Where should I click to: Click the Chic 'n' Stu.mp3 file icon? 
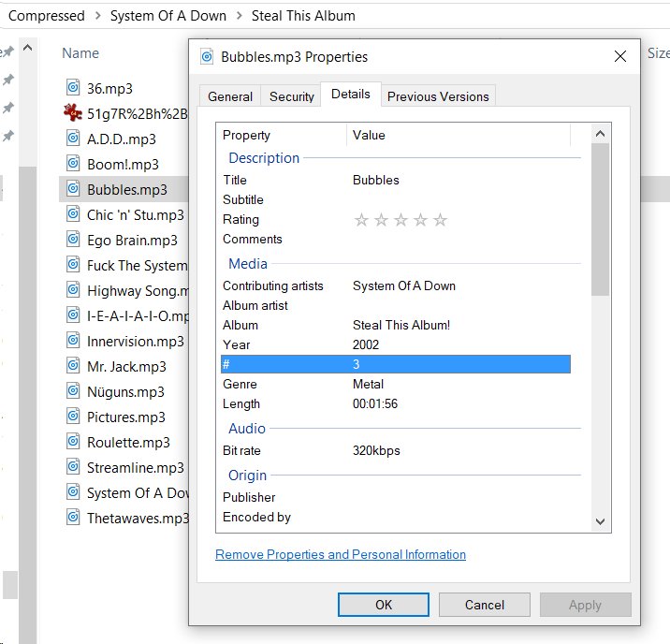tap(73, 213)
